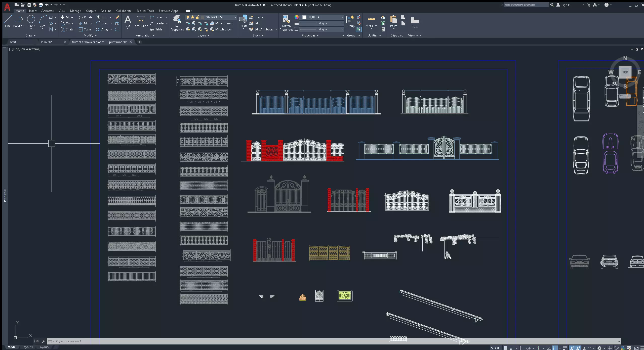
Task: Toggle polar tracking in status bar
Action: pyautogui.click(x=528, y=348)
